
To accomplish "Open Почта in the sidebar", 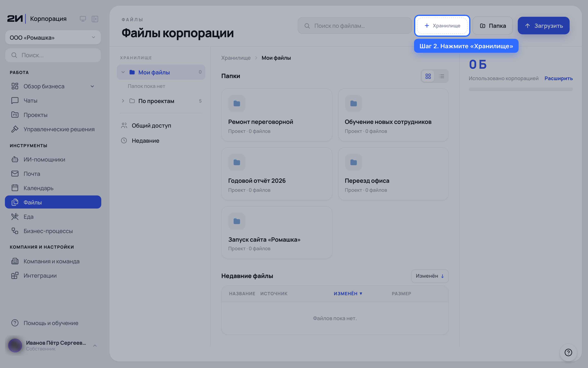I will click(53, 174).
